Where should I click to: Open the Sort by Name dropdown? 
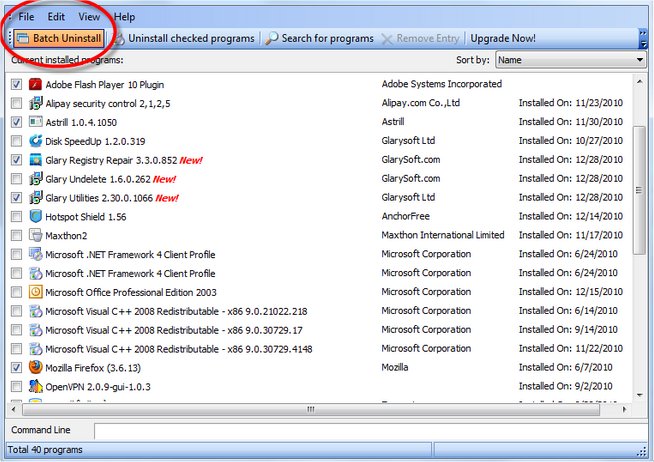tap(570, 60)
